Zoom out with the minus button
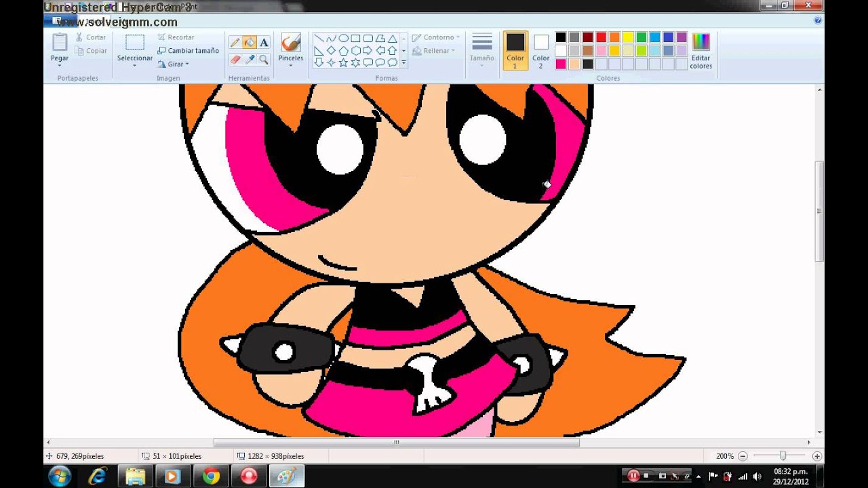 [743, 456]
